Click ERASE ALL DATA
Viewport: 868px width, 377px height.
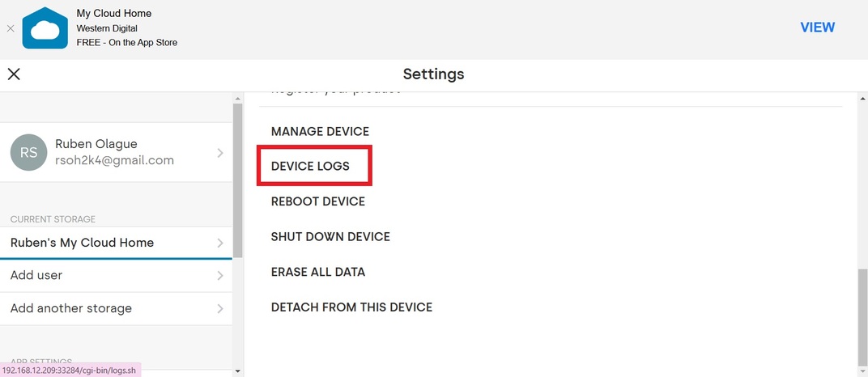tap(317, 272)
